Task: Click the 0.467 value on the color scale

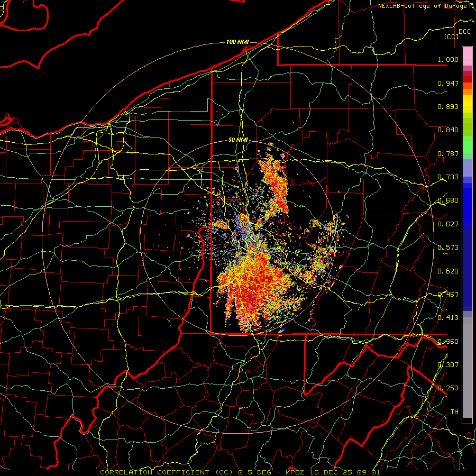Action: click(x=448, y=295)
